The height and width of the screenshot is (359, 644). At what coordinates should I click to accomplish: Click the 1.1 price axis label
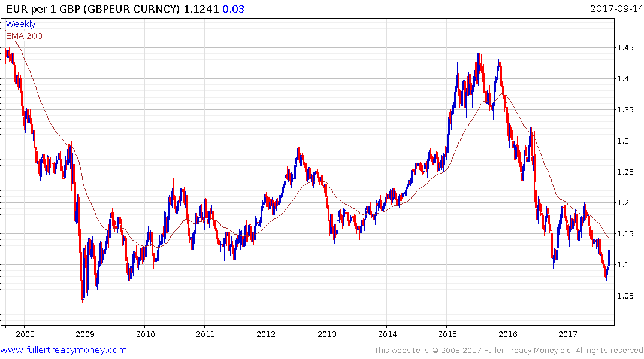(624, 265)
